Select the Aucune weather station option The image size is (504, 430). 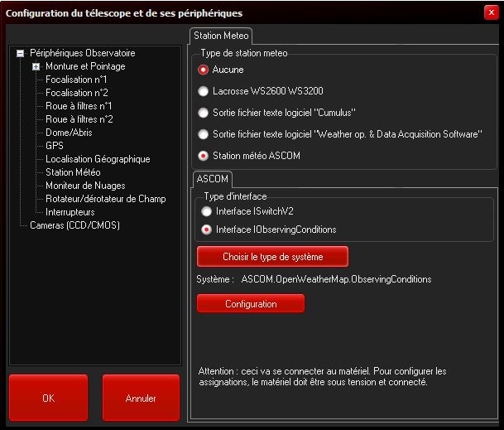click(x=204, y=70)
